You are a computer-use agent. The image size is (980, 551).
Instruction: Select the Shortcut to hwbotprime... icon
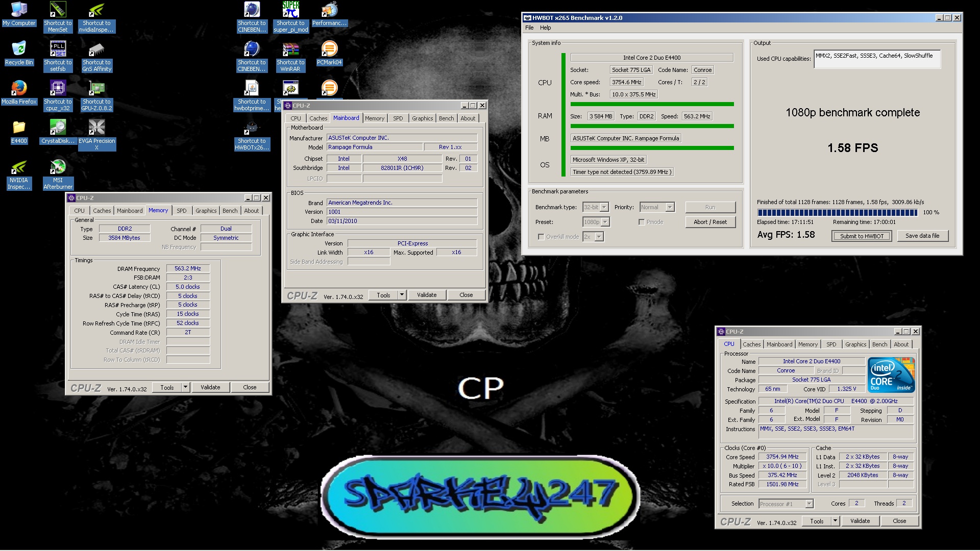(252, 96)
